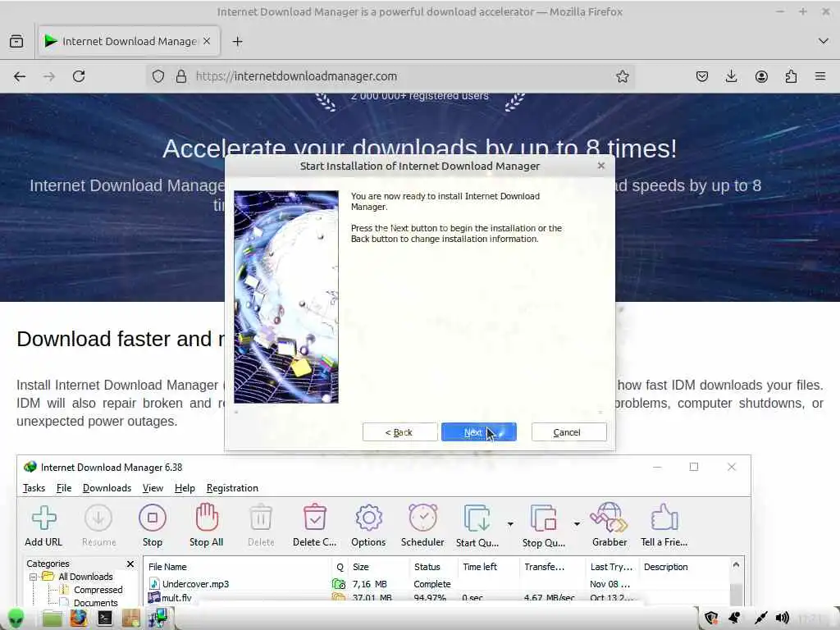Open Help menu in IDM window

[x=185, y=488]
